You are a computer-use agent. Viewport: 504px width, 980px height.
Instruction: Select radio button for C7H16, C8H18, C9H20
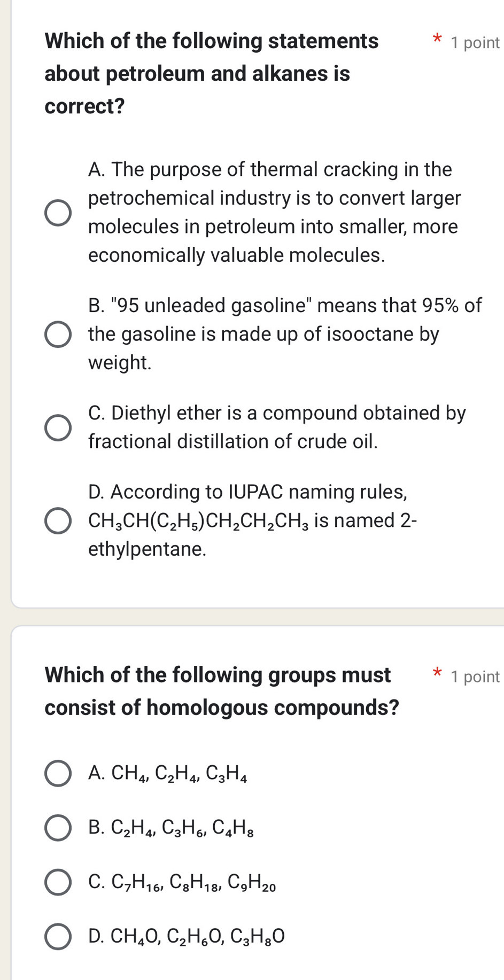(x=58, y=882)
